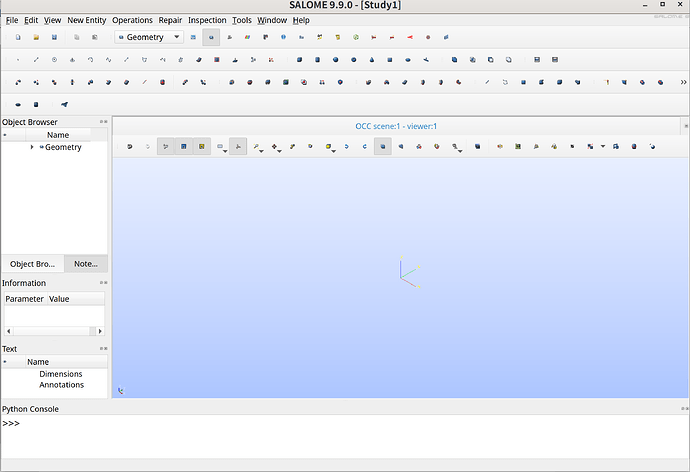
Task: Open the Window menu
Action: point(272,20)
